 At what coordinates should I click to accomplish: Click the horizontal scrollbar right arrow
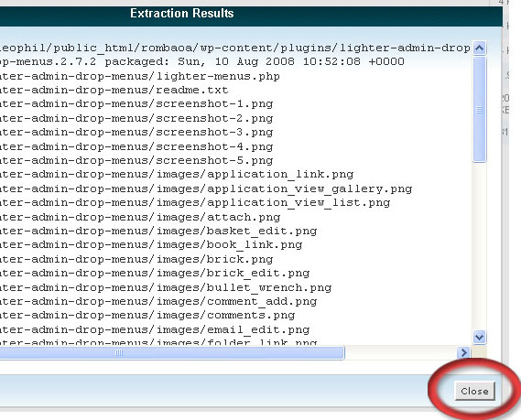(x=463, y=352)
